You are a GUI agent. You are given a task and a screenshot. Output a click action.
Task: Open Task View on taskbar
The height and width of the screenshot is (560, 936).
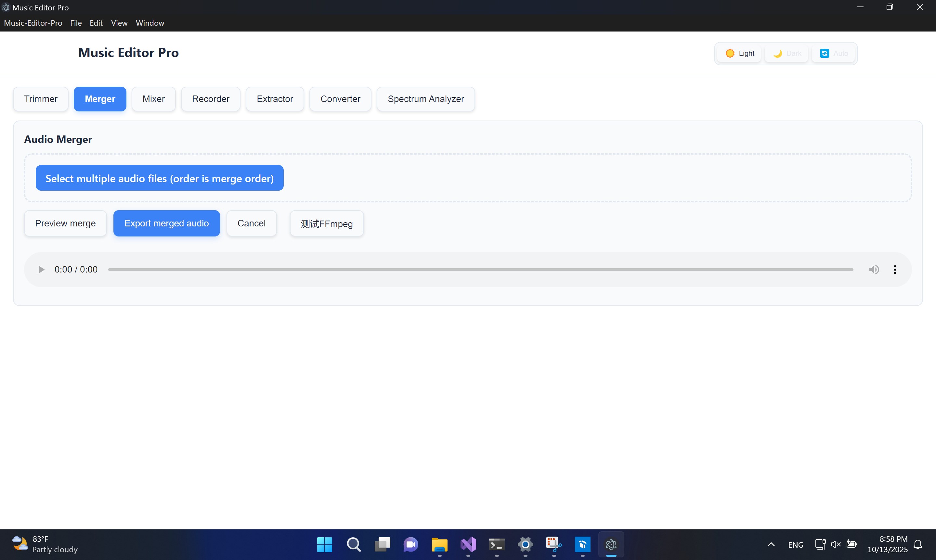[x=382, y=544]
